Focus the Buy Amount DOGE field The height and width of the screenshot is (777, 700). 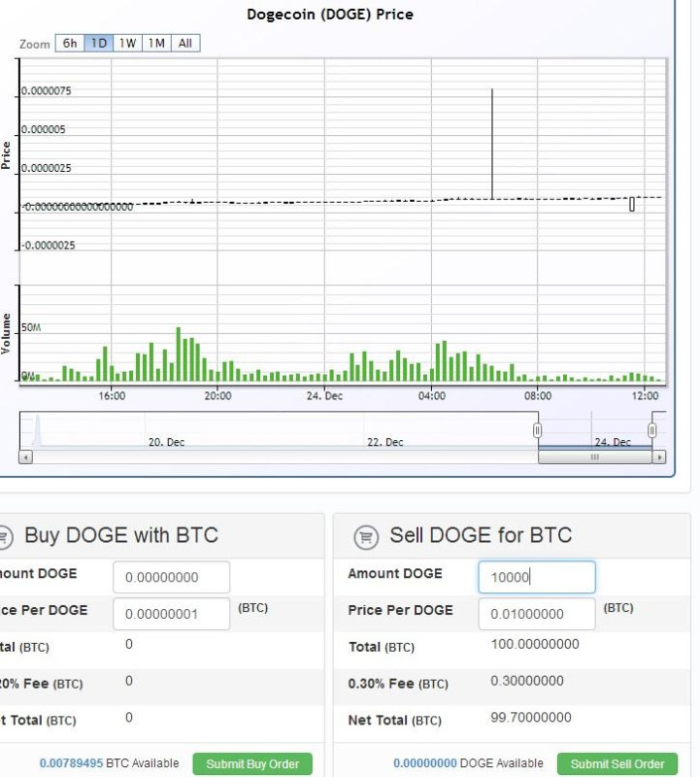pyautogui.click(x=172, y=577)
